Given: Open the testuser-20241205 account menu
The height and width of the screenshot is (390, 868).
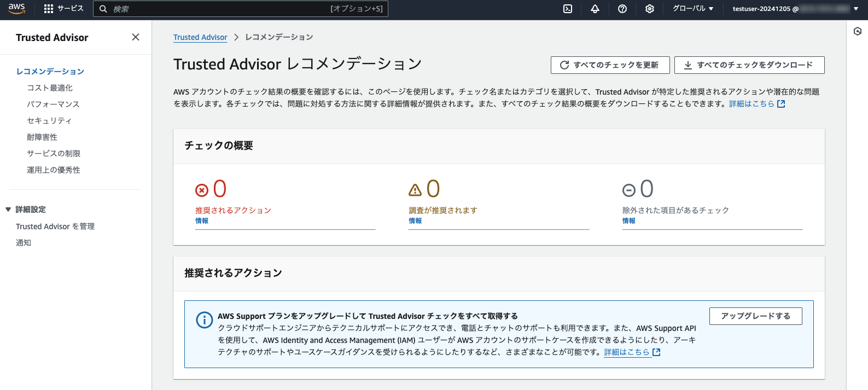Looking at the screenshot, I should [x=795, y=9].
